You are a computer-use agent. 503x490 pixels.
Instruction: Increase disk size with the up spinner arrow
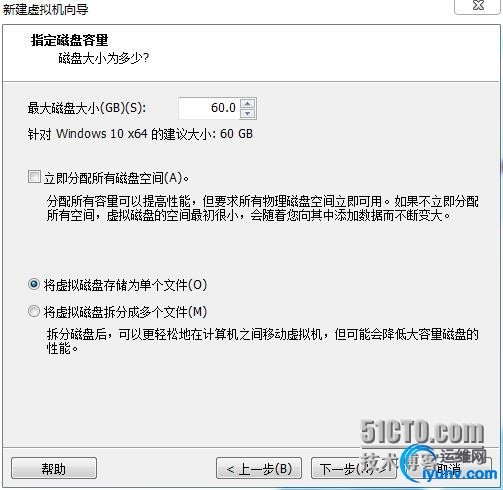[x=248, y=103]
